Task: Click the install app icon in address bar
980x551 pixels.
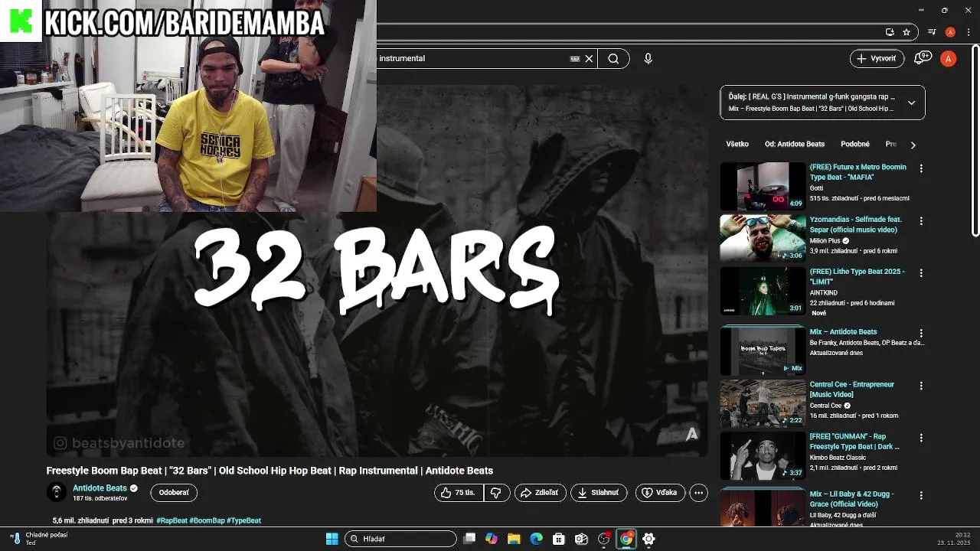Action: (x=890, y=32)
